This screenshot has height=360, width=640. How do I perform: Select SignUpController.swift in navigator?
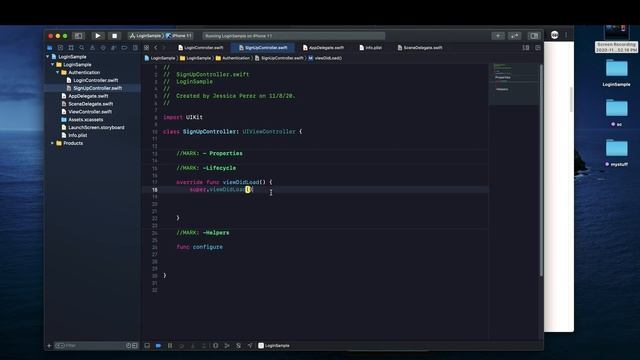pos(94,88)
